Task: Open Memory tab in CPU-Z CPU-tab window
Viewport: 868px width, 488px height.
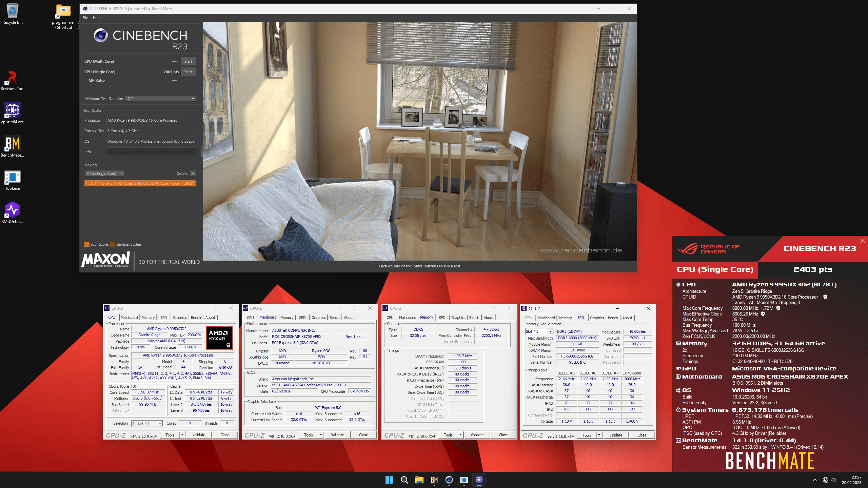Action: pyautogui.click(x=148, y=318)
